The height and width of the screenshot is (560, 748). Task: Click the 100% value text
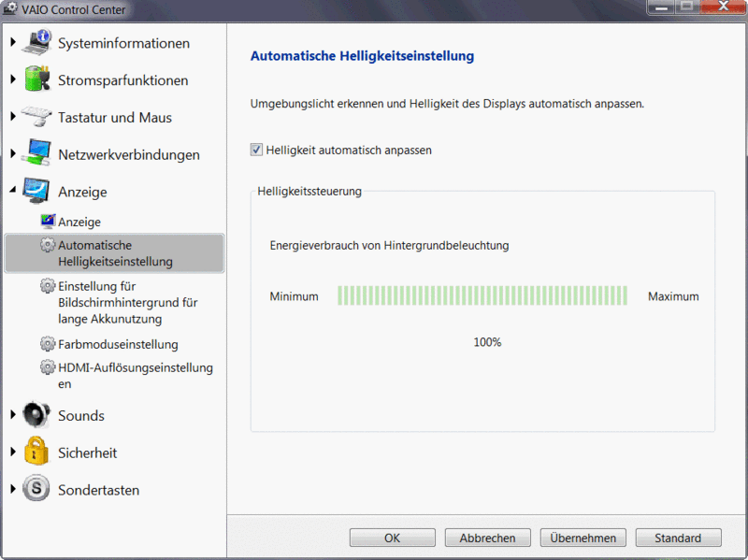tap(487, 342)
